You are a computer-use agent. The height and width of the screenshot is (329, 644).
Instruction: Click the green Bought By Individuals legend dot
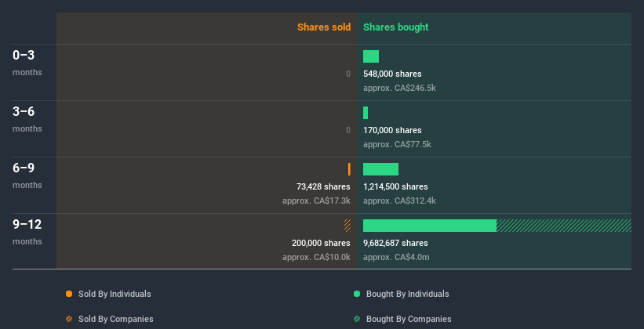[x=357, y=294]
